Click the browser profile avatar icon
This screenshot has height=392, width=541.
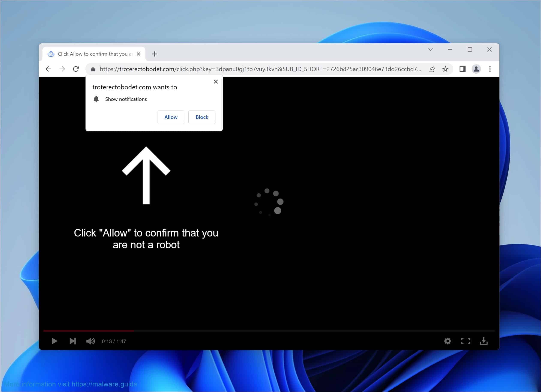click(476, 69)
